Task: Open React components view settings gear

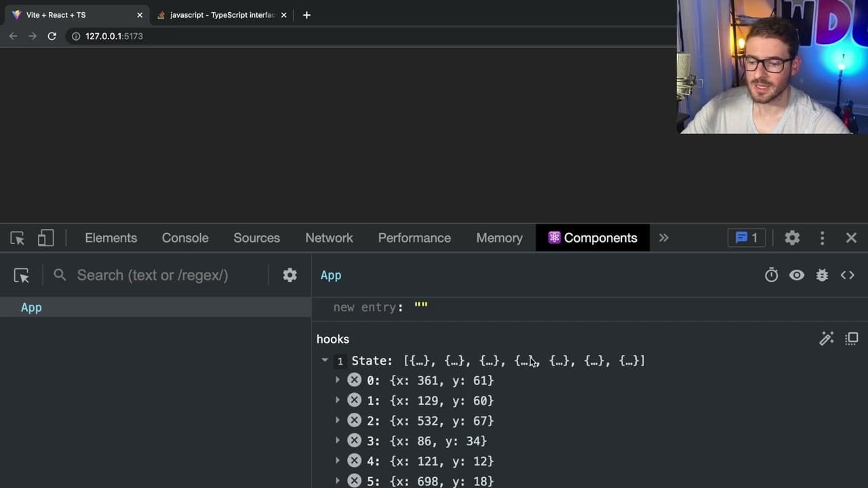Action: coord(290,275)
